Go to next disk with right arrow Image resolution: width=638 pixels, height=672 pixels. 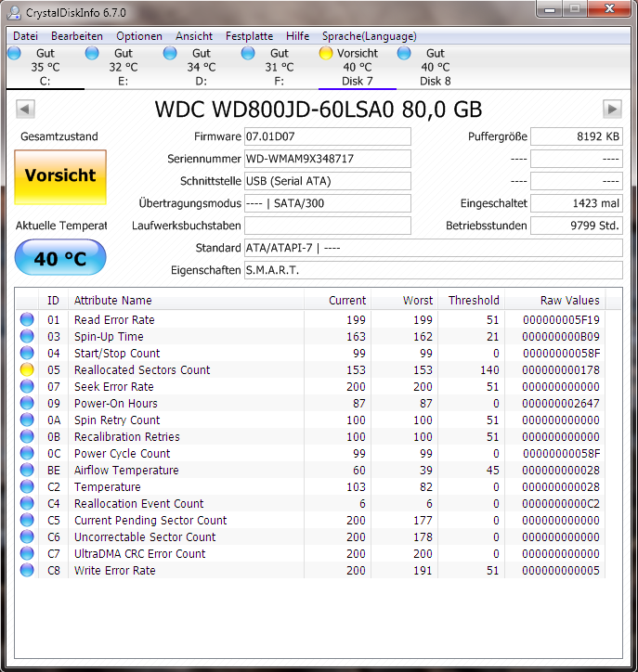(612, 109)
